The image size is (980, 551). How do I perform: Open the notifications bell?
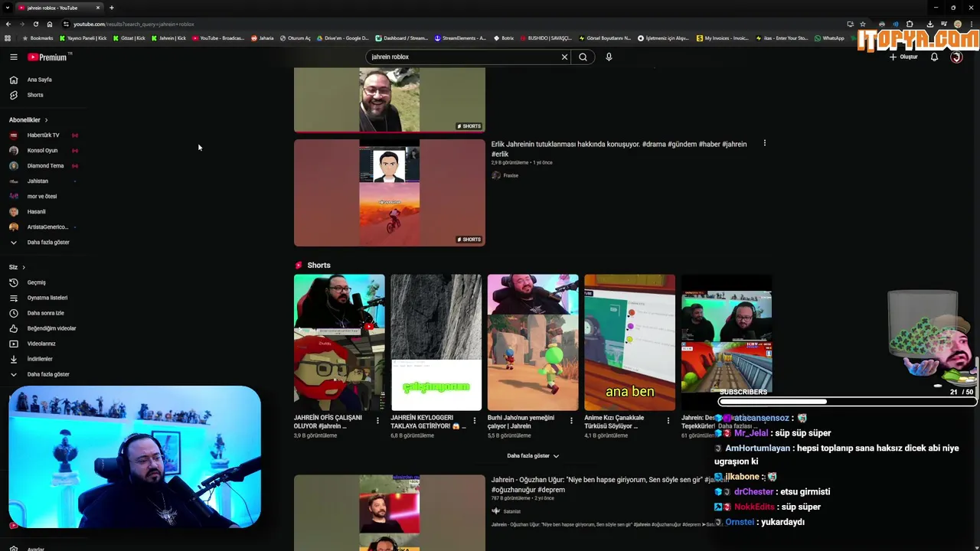point(934,57)
